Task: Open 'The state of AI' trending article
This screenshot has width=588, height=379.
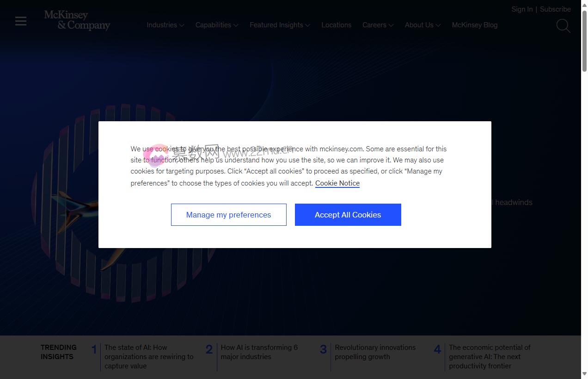Action: click(148, 356)
